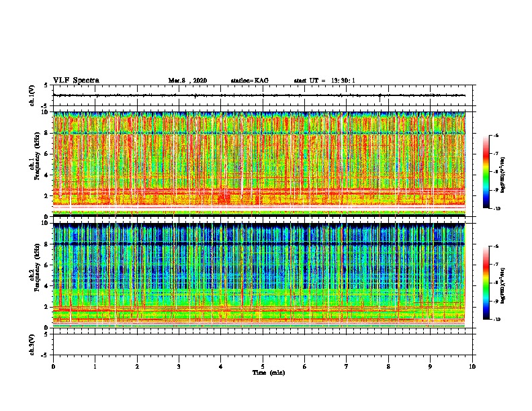Screen dimensions: 532x411
Task: Click the ch.2 spectrogram color bar
Action: click(486, 283)
